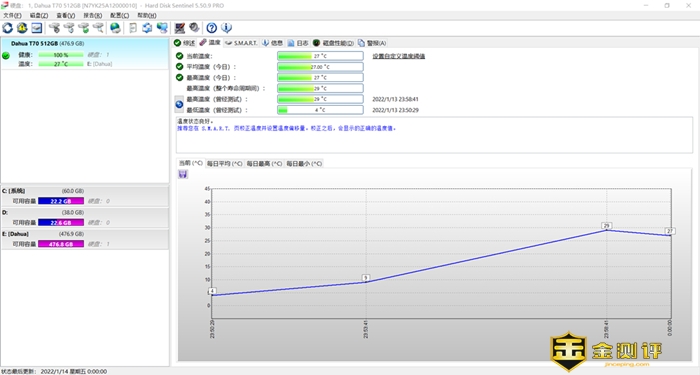Screen dimensions: 700x375
Task: Click the envelope send-report toolbar icon
Action: [x=37, y=28]
